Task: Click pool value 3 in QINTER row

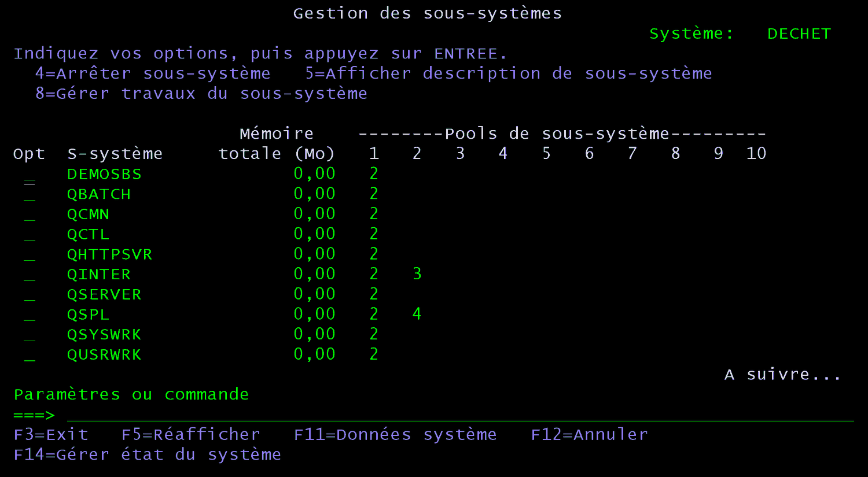Action: coord(417,273)
